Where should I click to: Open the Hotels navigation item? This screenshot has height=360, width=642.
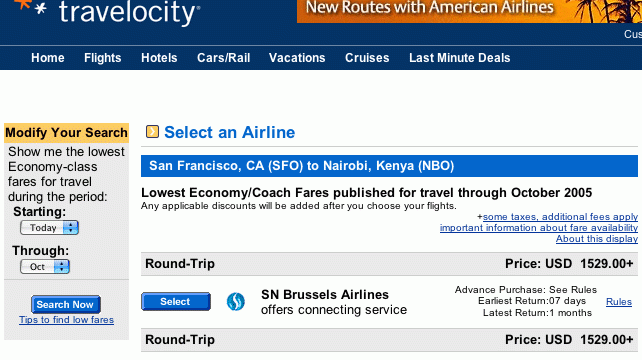[x=159, y=58]
